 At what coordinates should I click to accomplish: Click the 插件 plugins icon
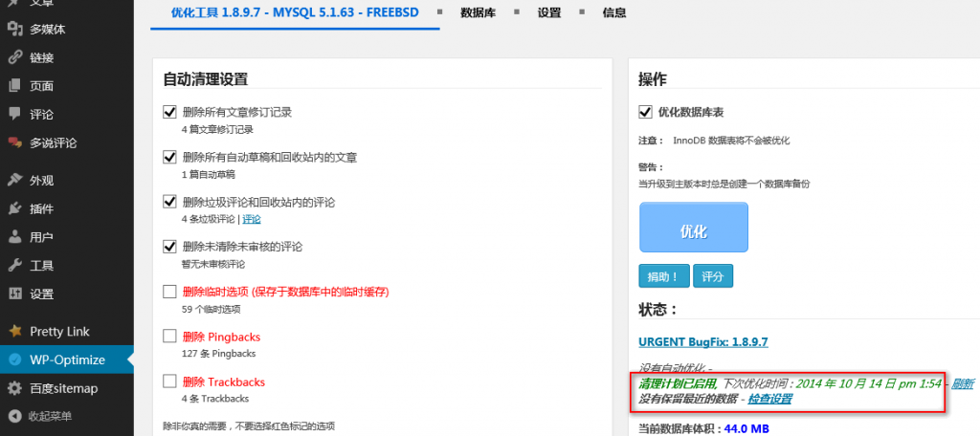pyautogui.click(x=14, y=208)
